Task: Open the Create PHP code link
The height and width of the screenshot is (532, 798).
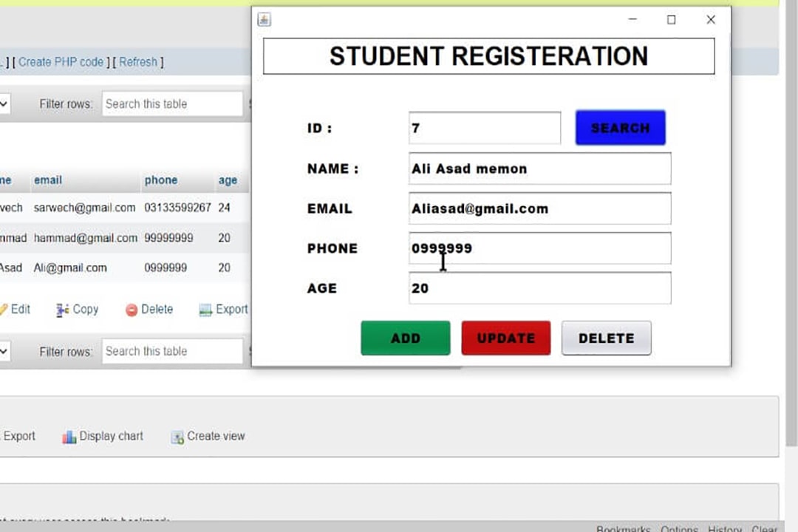Action: pyautogui.click(x=61, y=62)
